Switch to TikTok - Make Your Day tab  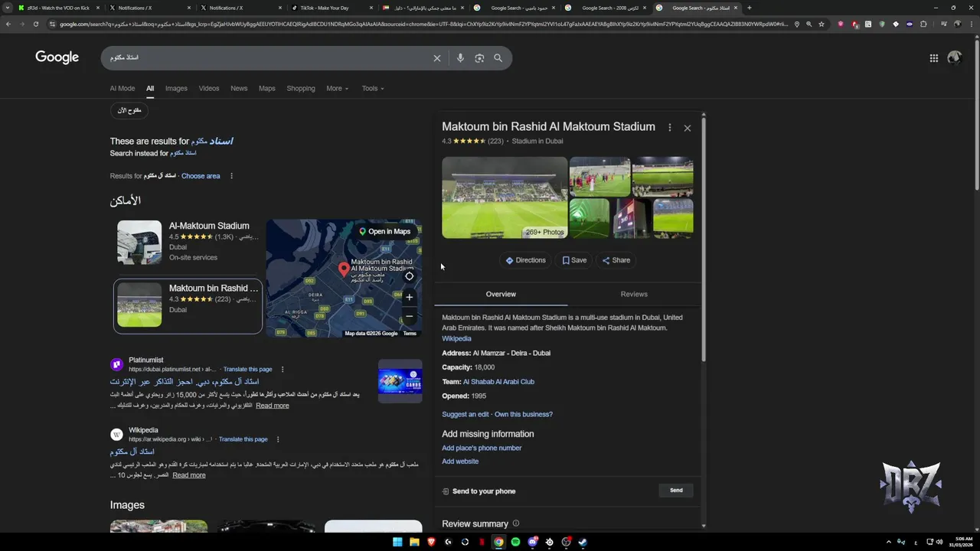tap(329, 8)
